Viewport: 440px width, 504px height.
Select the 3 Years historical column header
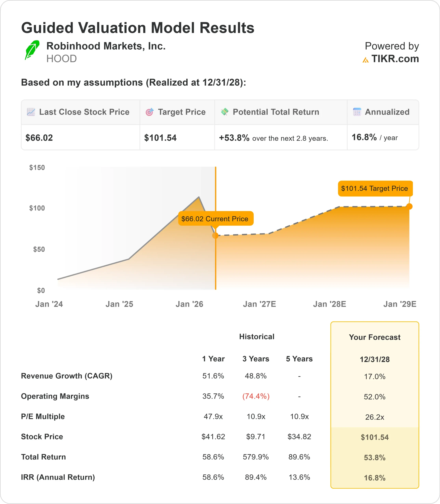pyautogui.click(x=256, y=359)
